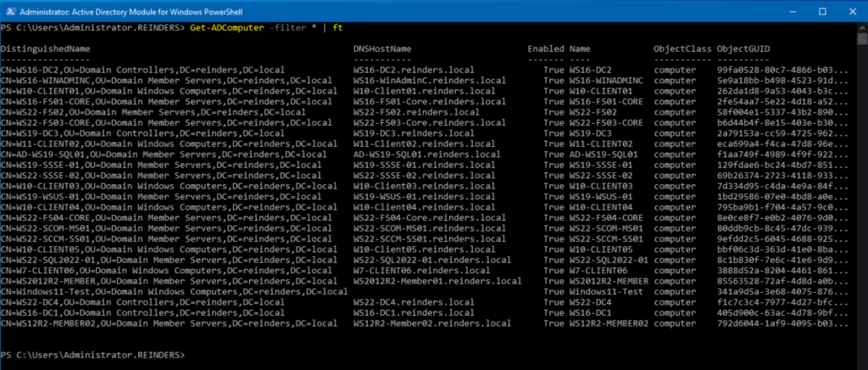
Task: Click the WS22-FS03-CORE name cell
Action: pyautogui.click(x=606, y=122)
